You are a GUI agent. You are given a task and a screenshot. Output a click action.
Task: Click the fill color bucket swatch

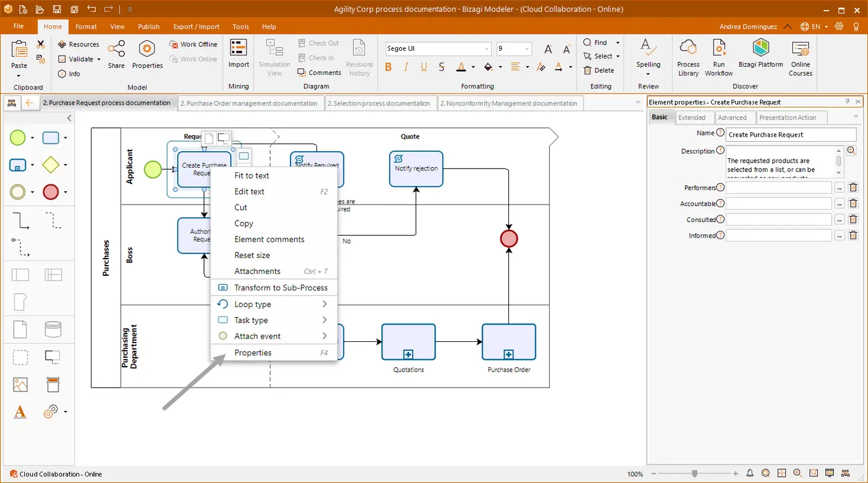pos(487,67)
